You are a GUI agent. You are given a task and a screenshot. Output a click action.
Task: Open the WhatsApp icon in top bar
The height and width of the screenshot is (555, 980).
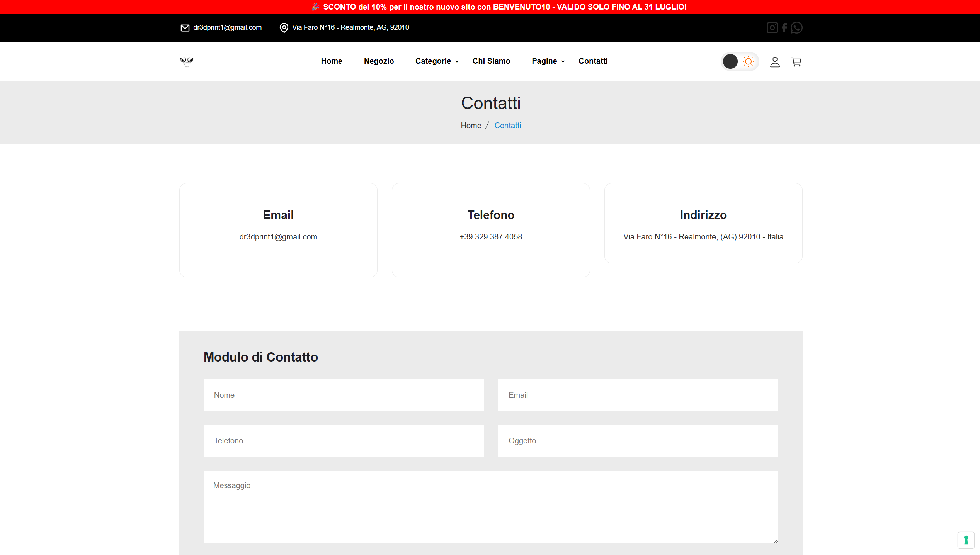click(796, 28)
